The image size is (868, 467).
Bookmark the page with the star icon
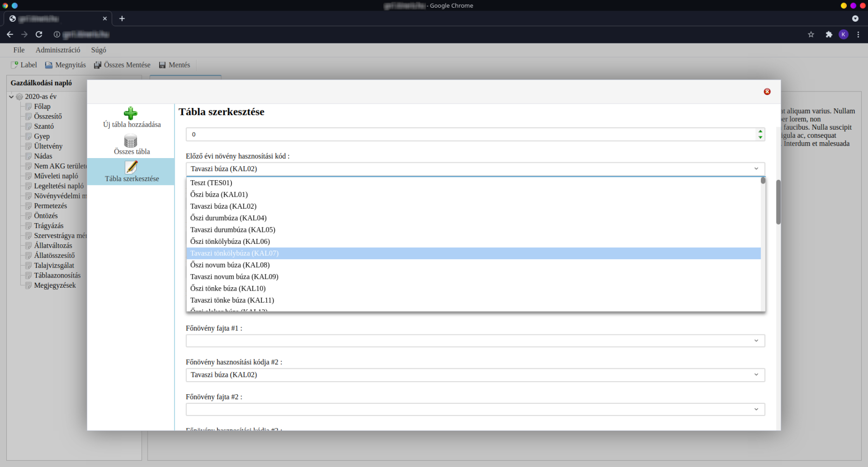(x=811, y=34)
